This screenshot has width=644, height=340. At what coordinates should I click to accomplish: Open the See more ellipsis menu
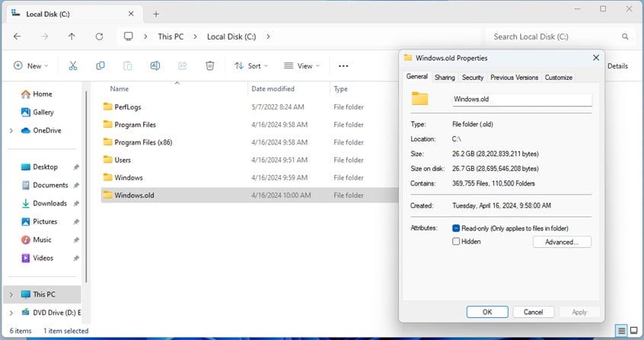(x=343, y=65)
